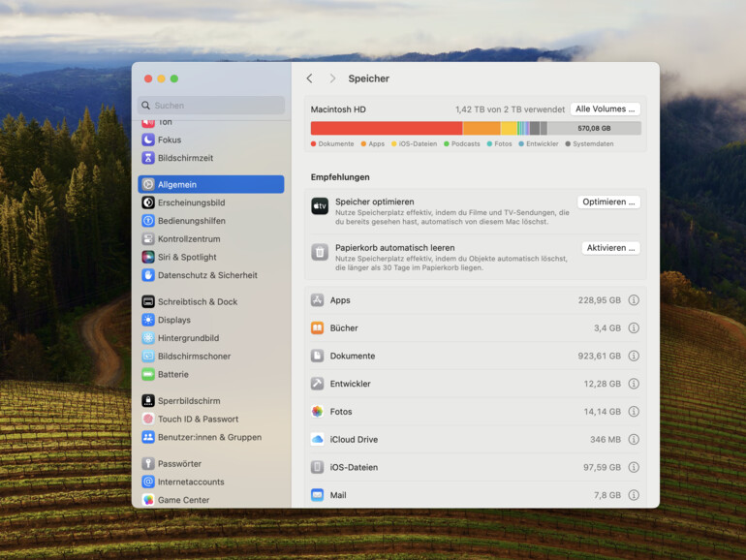
Task: Show info for Apps storage
Action: click(x=634, y=300)
